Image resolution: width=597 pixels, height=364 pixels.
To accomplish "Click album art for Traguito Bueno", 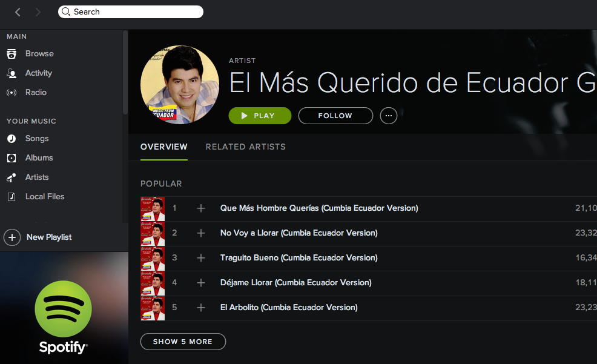I will pos(153,259).
